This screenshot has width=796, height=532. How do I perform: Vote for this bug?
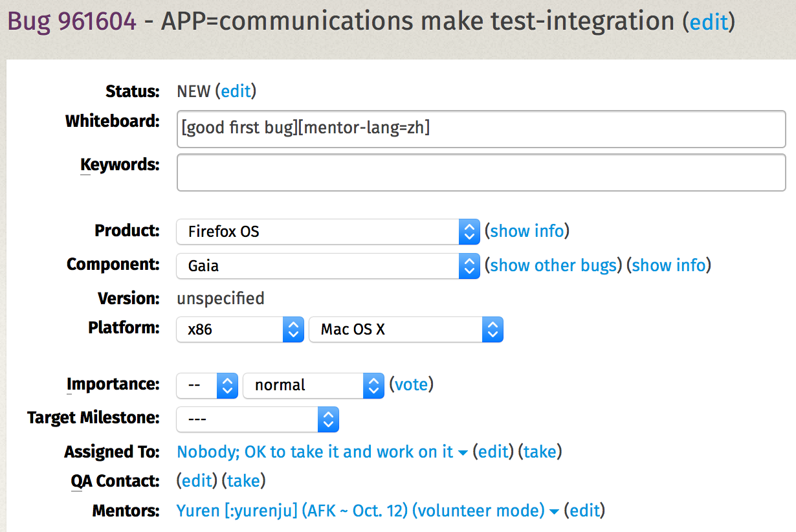(x=411, y=385)
